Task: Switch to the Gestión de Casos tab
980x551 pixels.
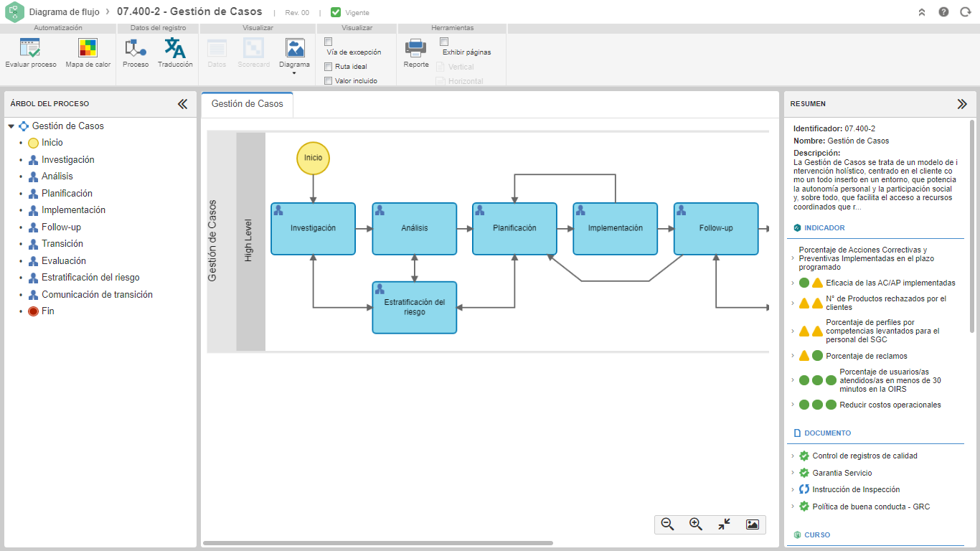Action: pyautogui.click(x=248, y=104)
